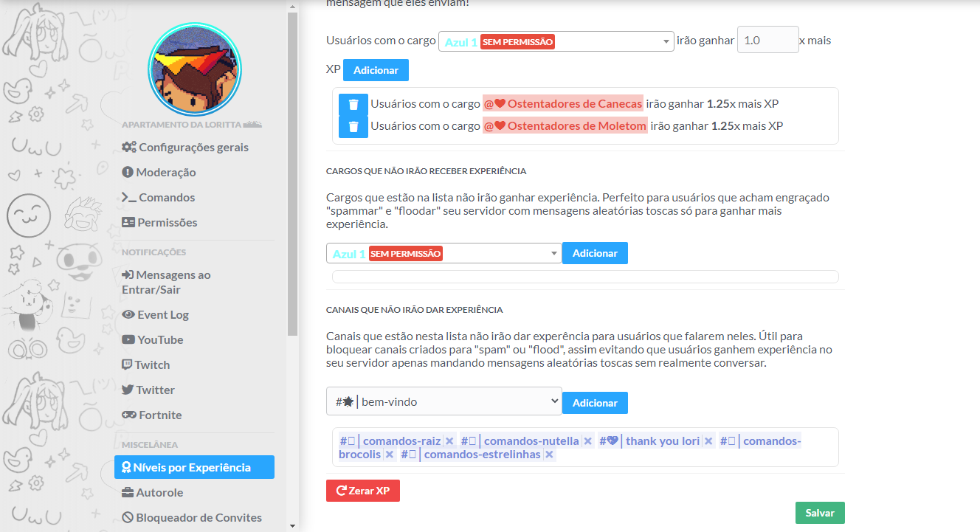
Task: Click the XP multiplier value field
Action: coord(767,40)
